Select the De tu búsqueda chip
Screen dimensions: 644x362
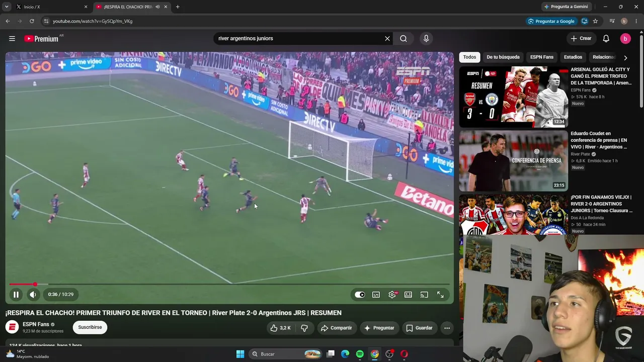503,57
